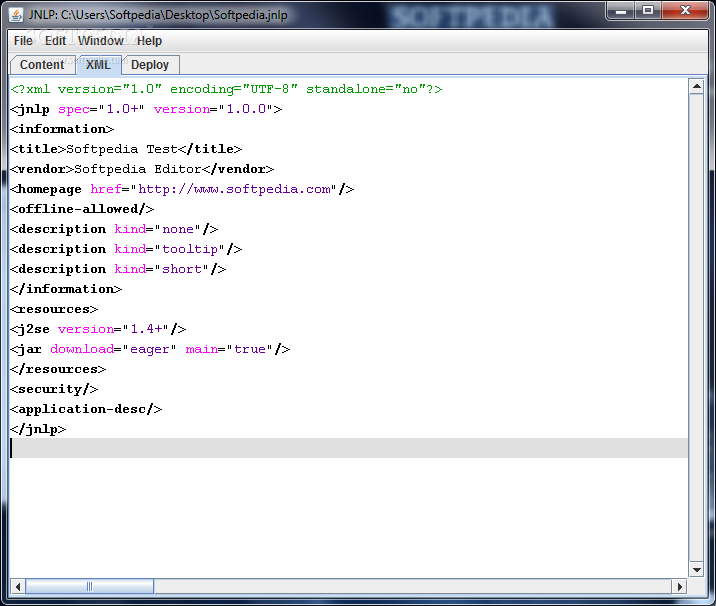This screenshot has width=716, height=606.
Task: Click the <offline-allowed/> line
Action: coord(82,209)
